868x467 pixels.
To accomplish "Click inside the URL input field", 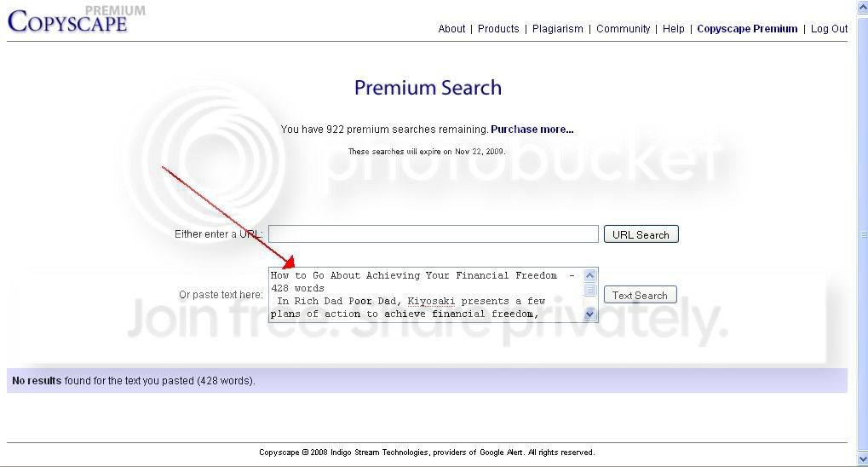I will coord(434,233).
